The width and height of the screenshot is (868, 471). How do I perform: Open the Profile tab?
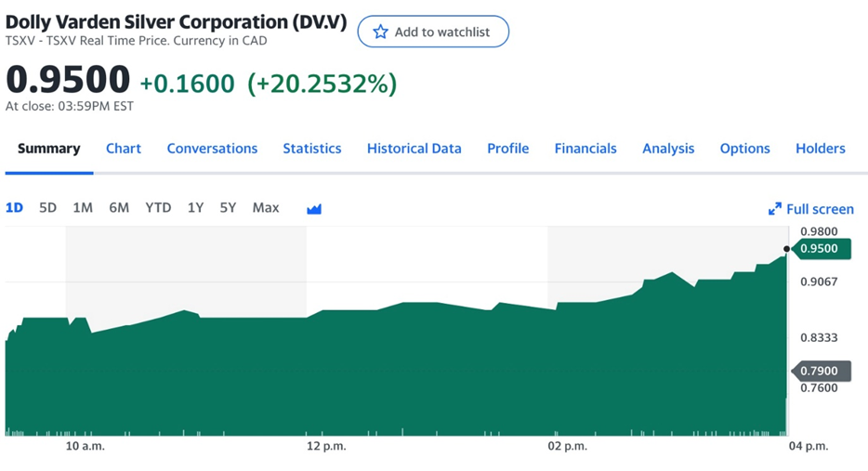click(x=508, y=149)
